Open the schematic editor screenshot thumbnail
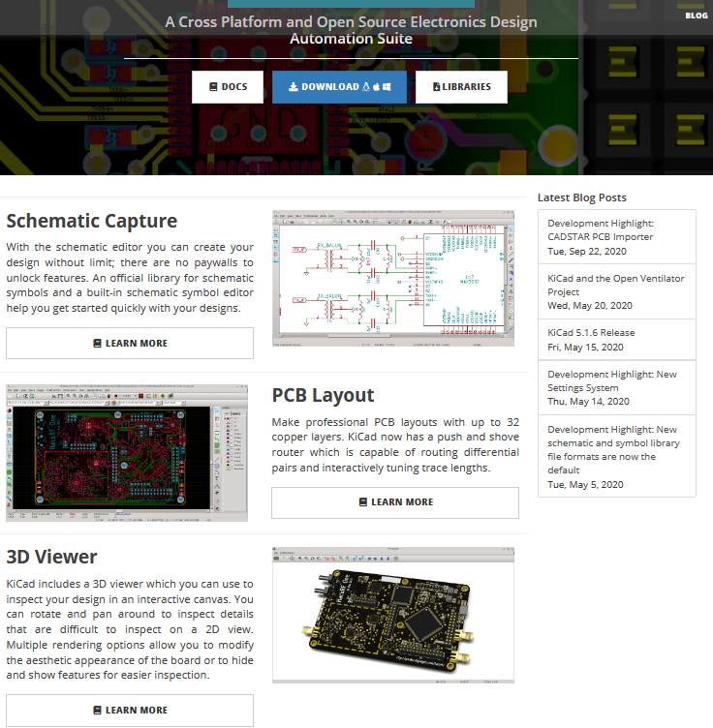This screenshot has width=713, height=728. (393, 278)
